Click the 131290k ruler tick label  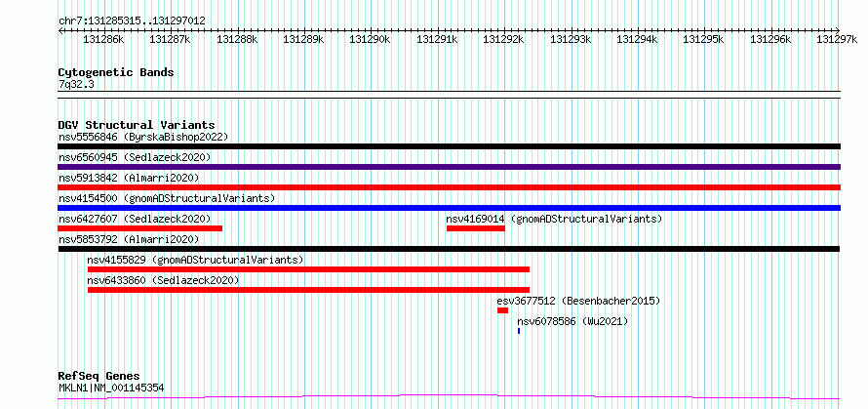[x=371, y=39]
